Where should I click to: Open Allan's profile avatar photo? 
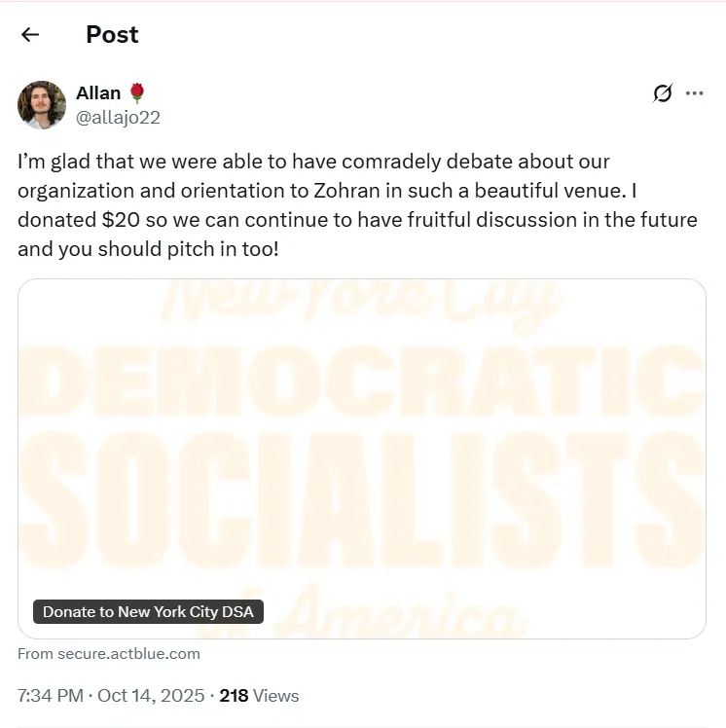42,105
